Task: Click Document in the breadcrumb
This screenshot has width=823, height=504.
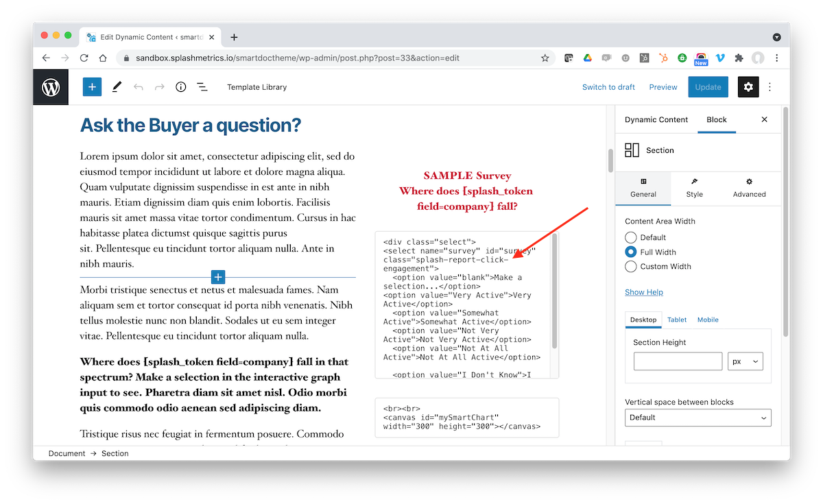Action: point(67,453)
